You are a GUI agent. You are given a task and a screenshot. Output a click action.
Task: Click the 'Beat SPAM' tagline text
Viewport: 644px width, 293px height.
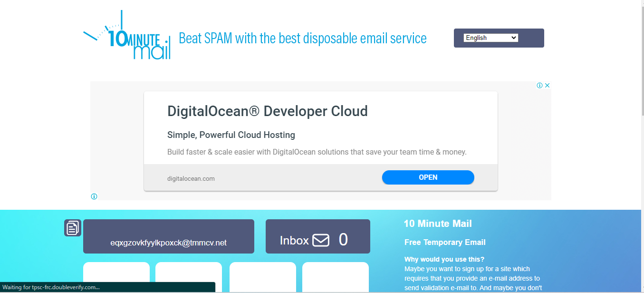coord(303,38)
